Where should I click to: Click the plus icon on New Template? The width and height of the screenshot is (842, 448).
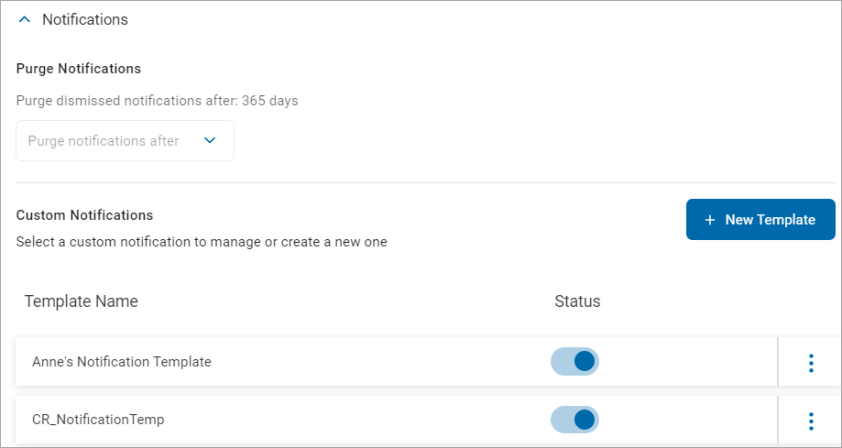pyautogui.click(x=710, y=220)
